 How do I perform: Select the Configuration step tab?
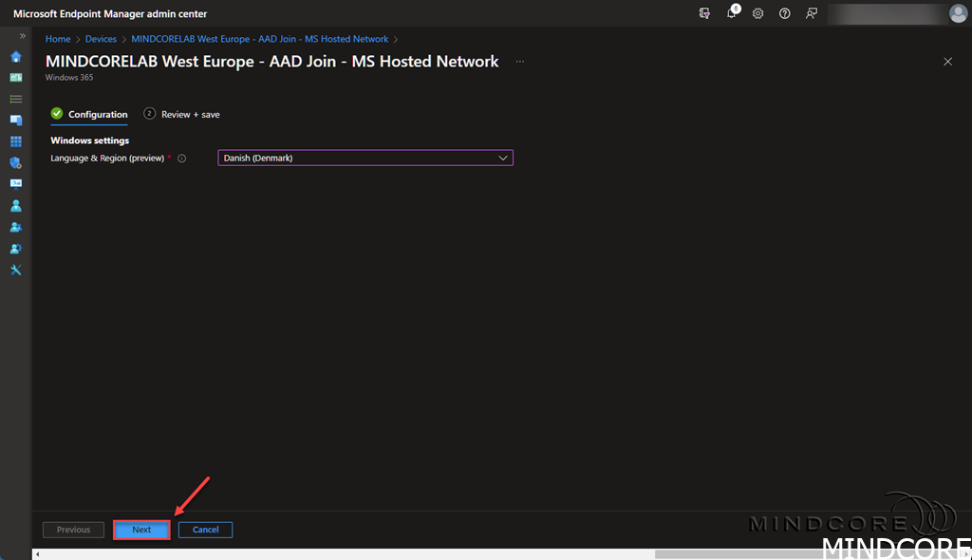pos(97,114)
